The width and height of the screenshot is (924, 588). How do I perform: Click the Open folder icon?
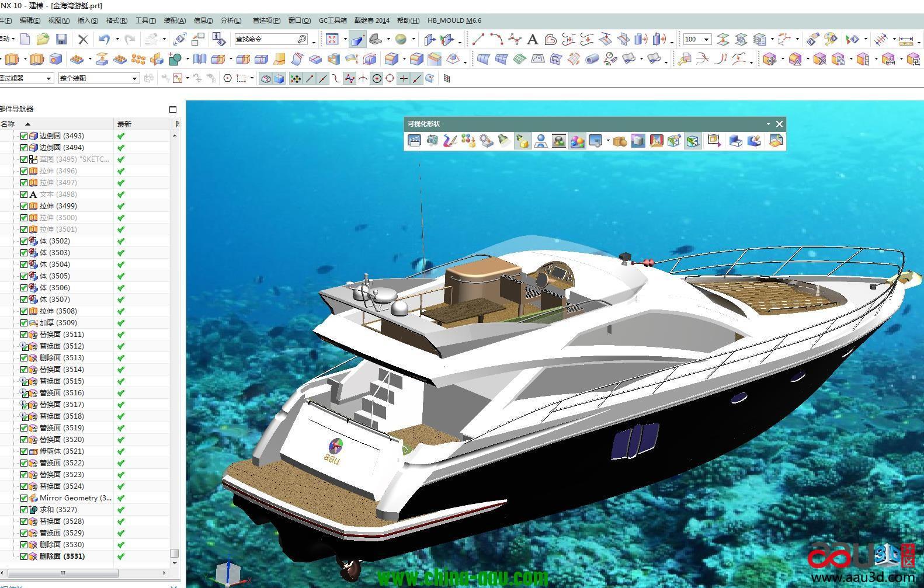43,39
